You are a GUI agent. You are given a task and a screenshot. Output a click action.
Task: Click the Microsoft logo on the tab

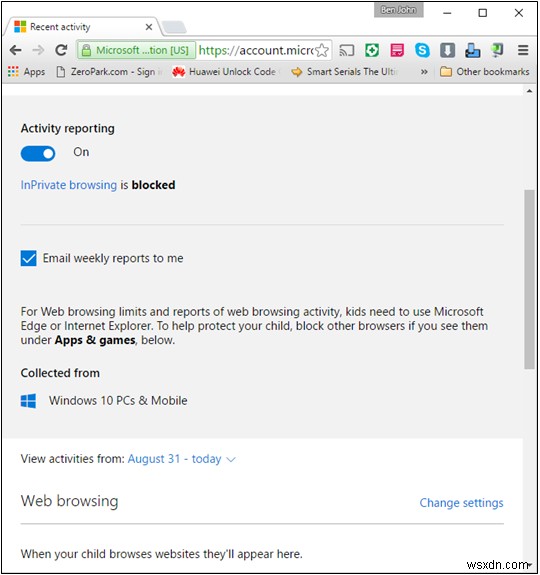[20, 27]
